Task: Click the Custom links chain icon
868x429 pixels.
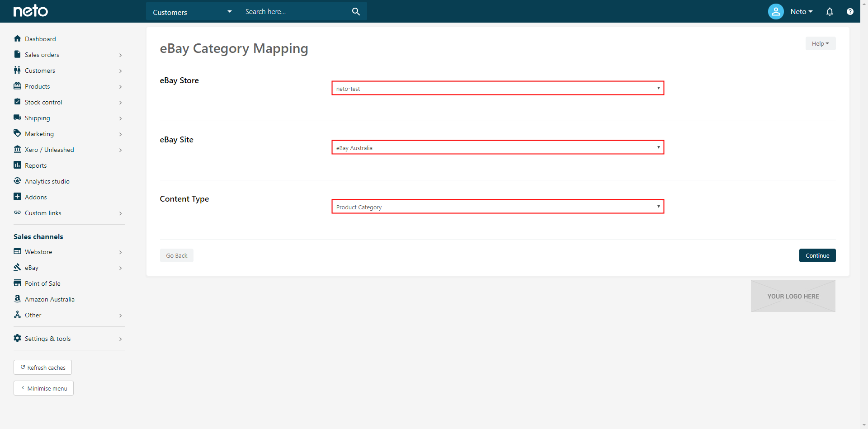Action: pos(17,212)
